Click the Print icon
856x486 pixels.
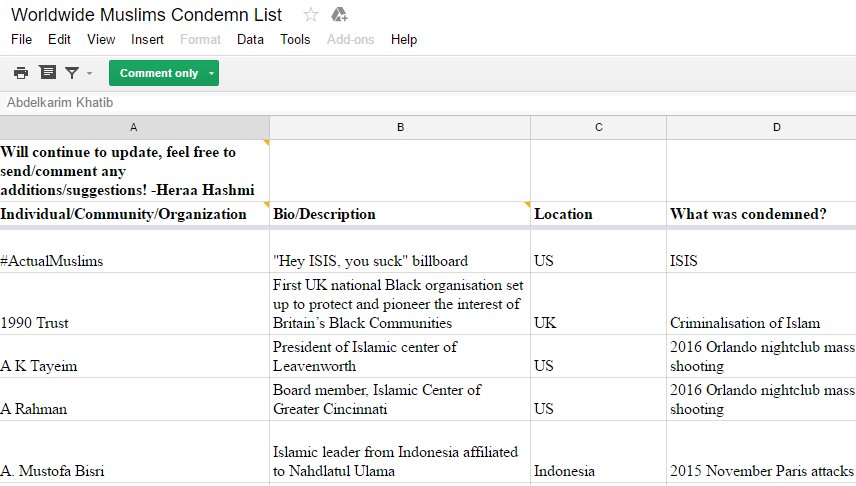click(x=21, y=73)
